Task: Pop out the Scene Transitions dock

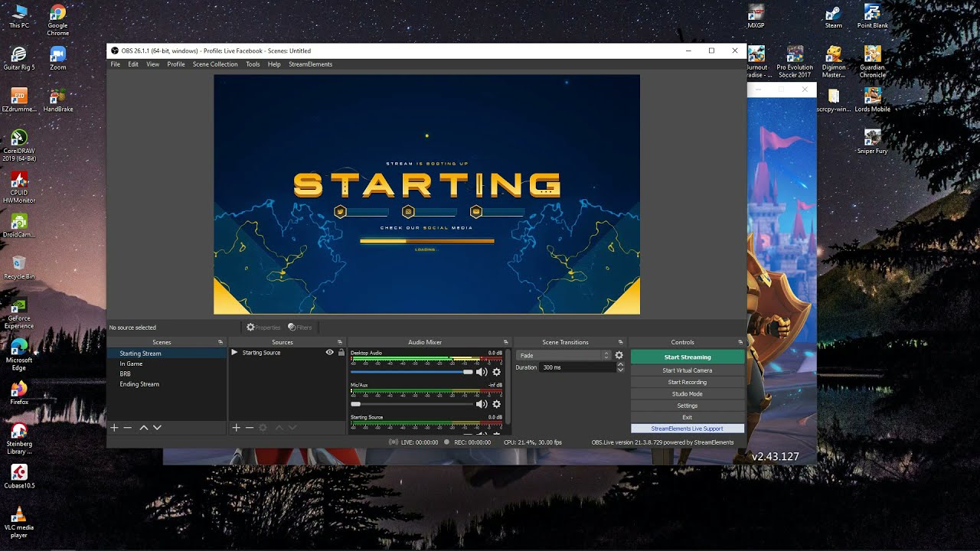Action: tap(621, 342)
